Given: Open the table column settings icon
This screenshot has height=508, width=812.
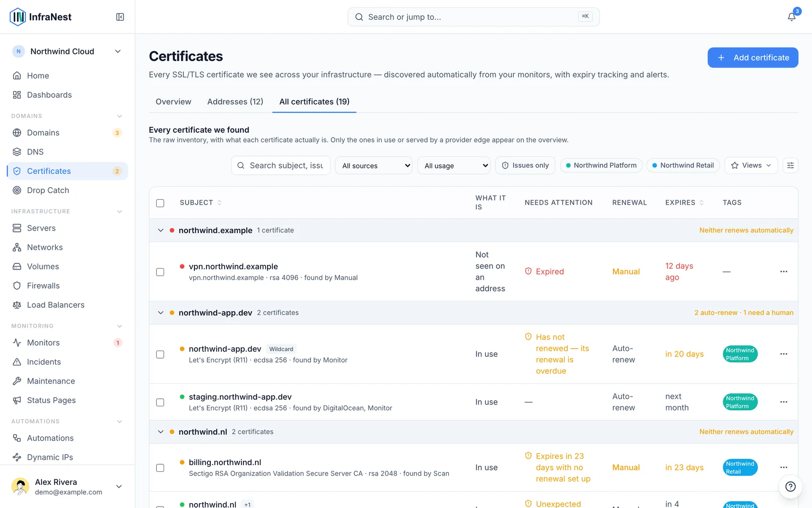Looking at the screenshot, I should (790, 165).
